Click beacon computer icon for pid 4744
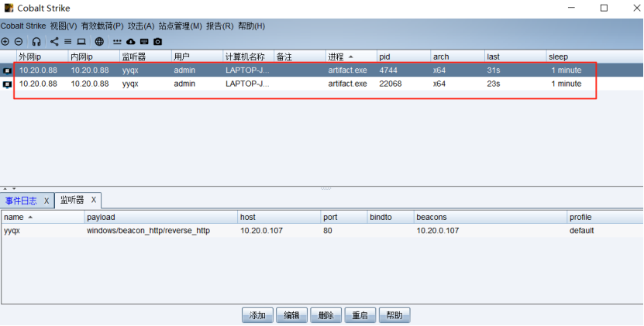644x326 pixels. pos(8,70)
